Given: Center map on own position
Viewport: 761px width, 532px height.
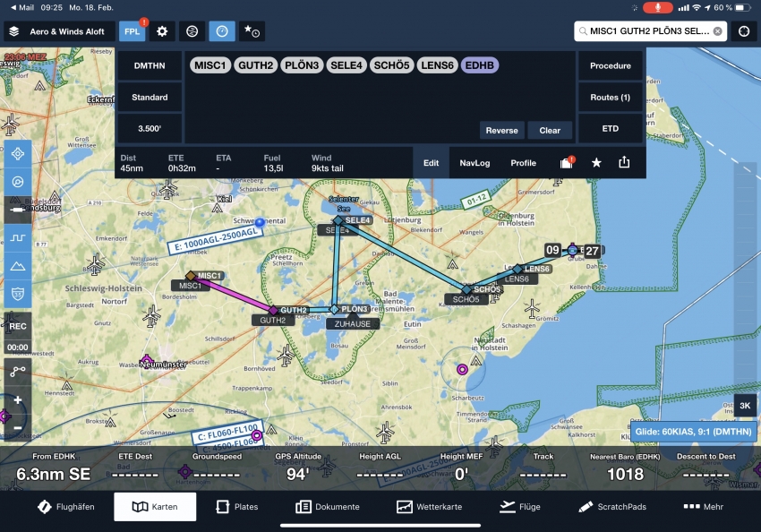Looking at the screenshot, I should [18, 154].
